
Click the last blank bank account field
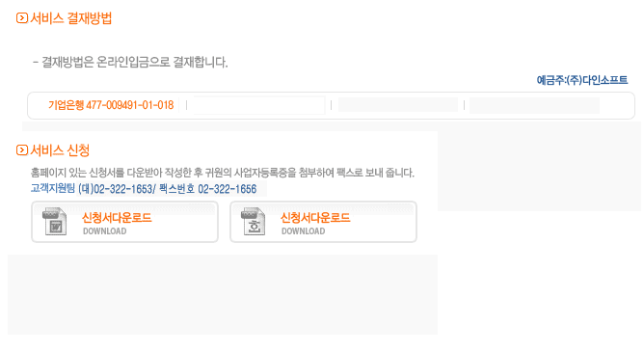pos(534,105)
